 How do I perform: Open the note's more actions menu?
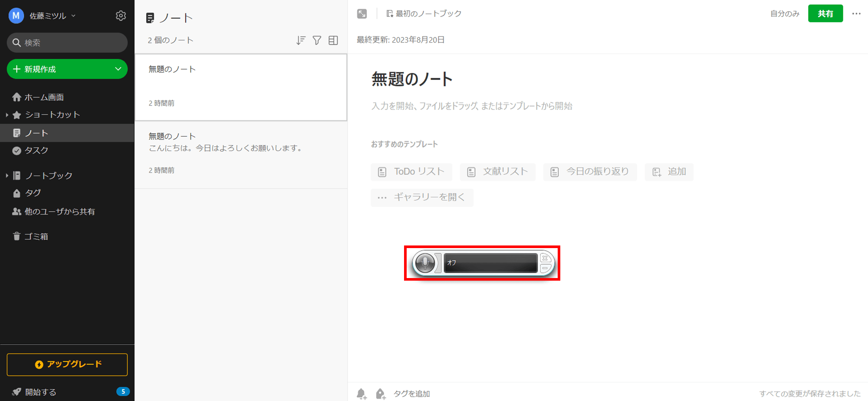tap(856, 13)
